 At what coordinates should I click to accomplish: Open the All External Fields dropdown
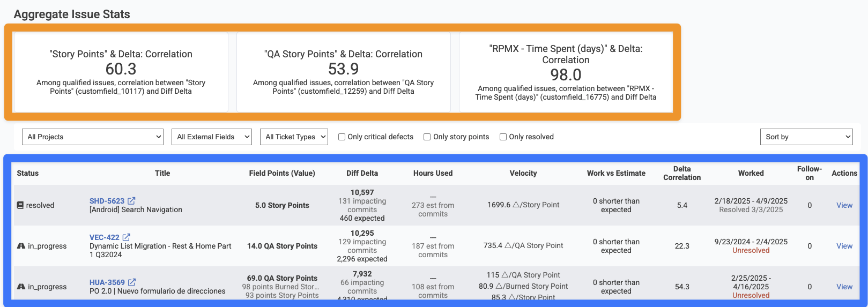pos(212,137)
